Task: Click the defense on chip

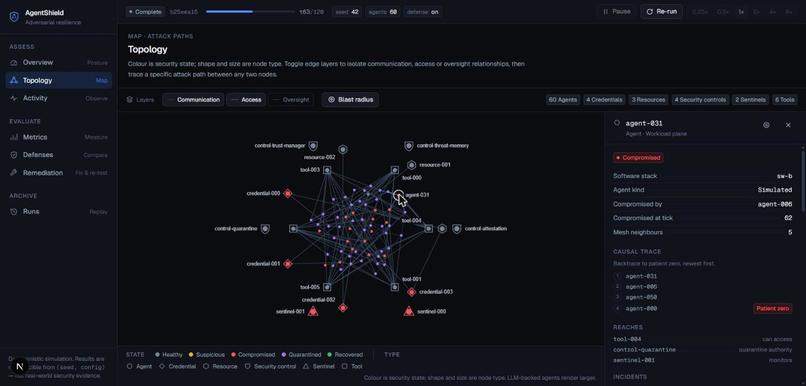Action: [422, 11]
